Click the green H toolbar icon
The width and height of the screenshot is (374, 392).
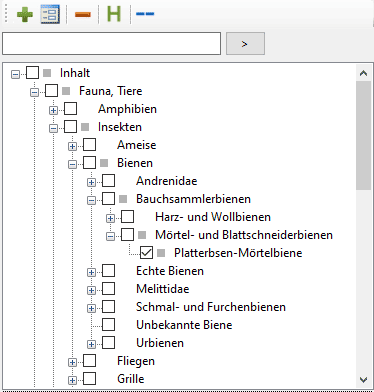click(114, 14)
